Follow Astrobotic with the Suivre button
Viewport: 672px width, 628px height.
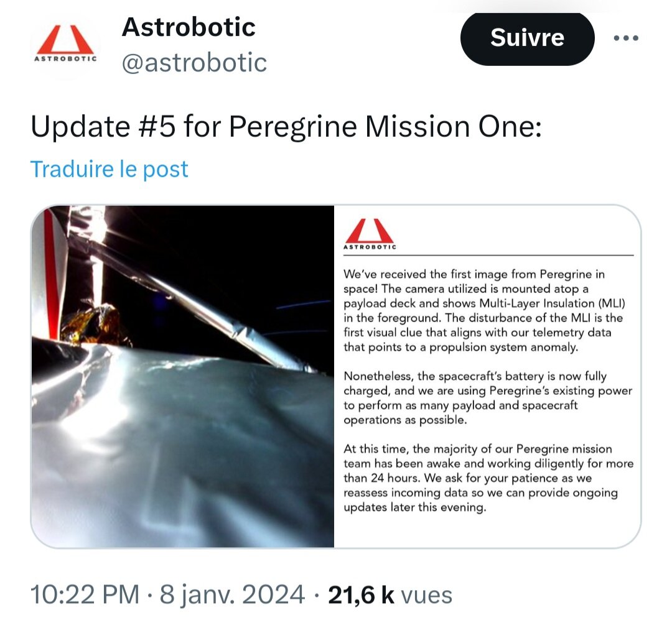click(527, 39)
